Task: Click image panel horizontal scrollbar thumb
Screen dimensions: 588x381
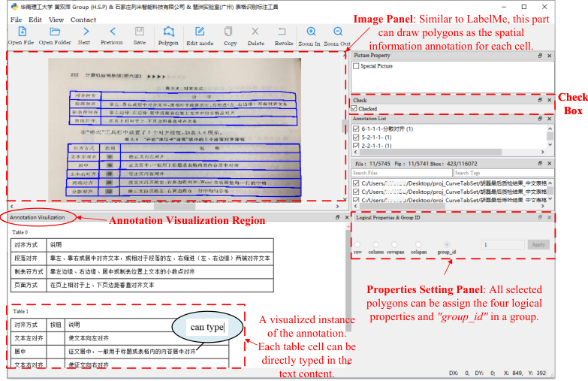Action: point(174,207)
